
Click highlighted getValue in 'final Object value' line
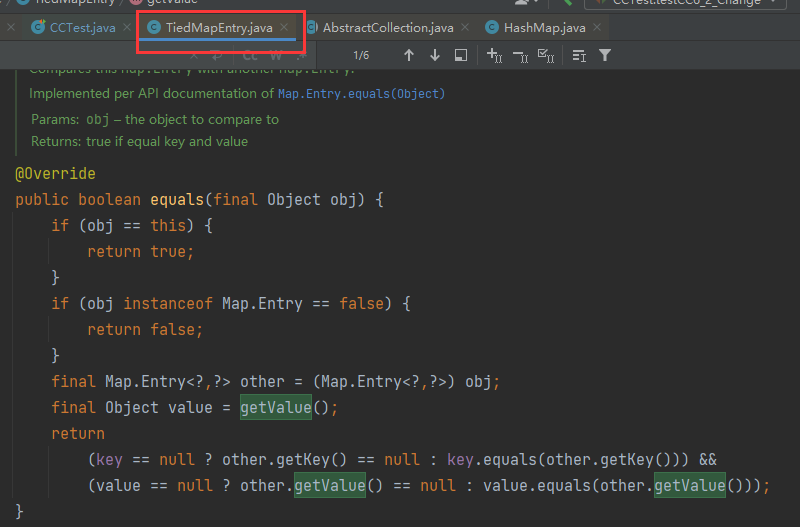tap(276, 407)
